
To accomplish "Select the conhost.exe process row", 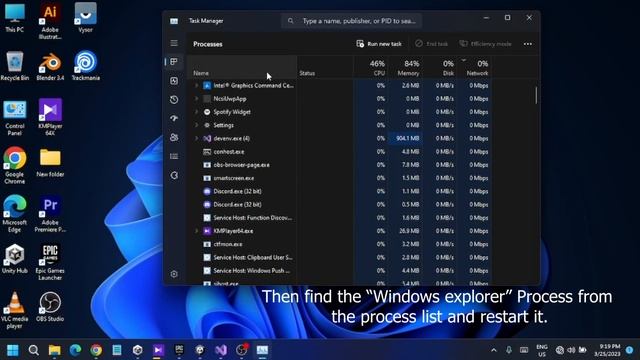I will [340, 151].
